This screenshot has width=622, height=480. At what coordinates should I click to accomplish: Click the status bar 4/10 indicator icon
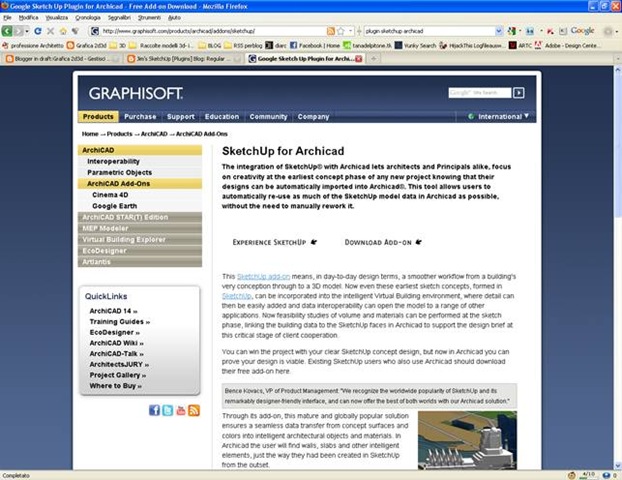pyautogui.click(x=588, y=475)
